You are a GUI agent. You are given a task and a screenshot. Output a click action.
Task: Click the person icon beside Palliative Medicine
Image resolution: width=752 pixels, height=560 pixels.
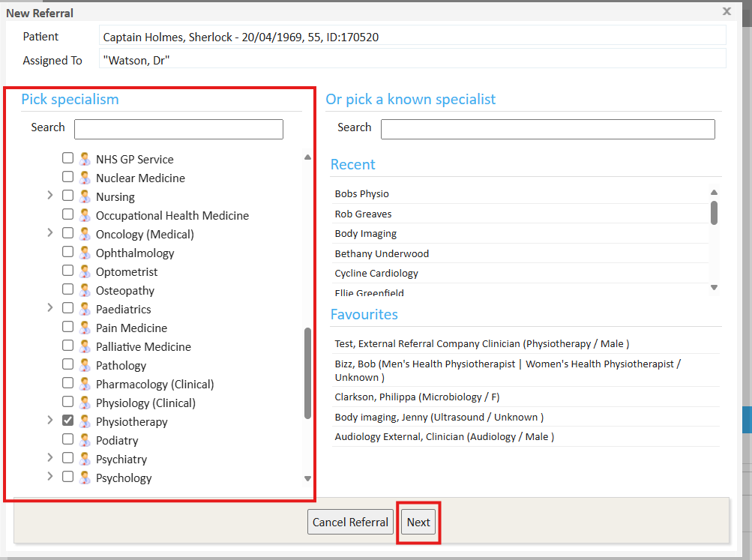click(85, 346)
